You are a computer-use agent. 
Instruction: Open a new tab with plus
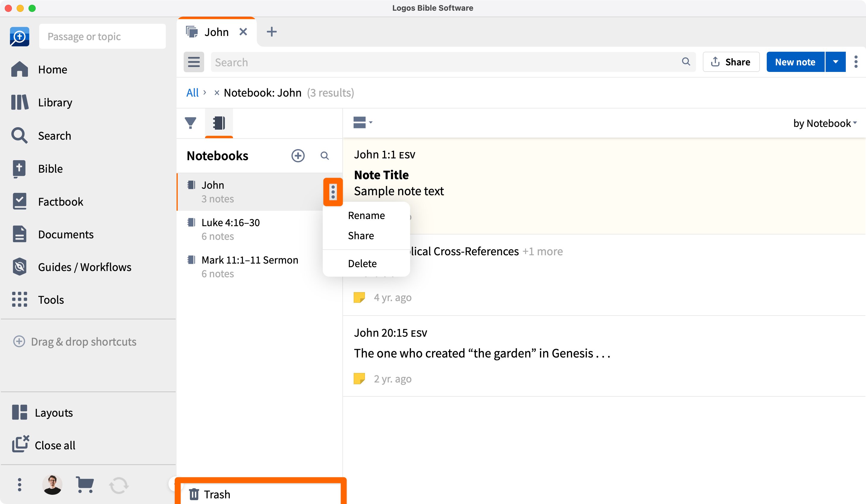point(272,32)
